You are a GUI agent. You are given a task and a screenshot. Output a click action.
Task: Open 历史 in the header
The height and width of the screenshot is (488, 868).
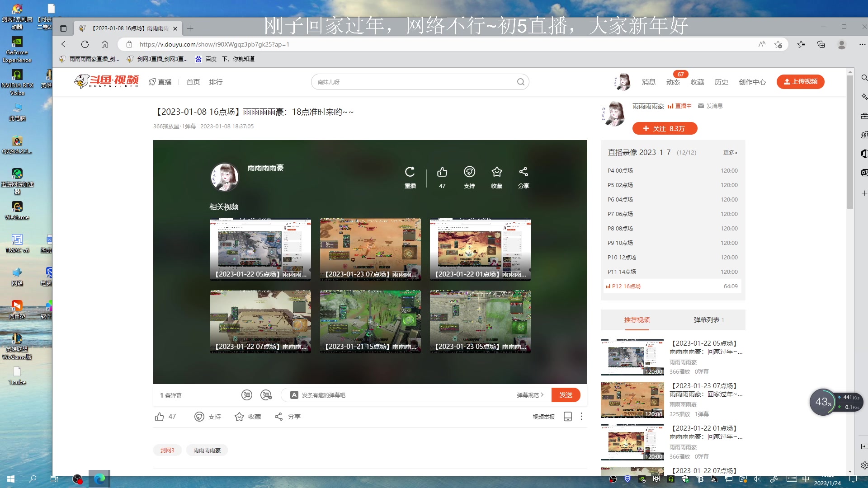tap(722, 82)
